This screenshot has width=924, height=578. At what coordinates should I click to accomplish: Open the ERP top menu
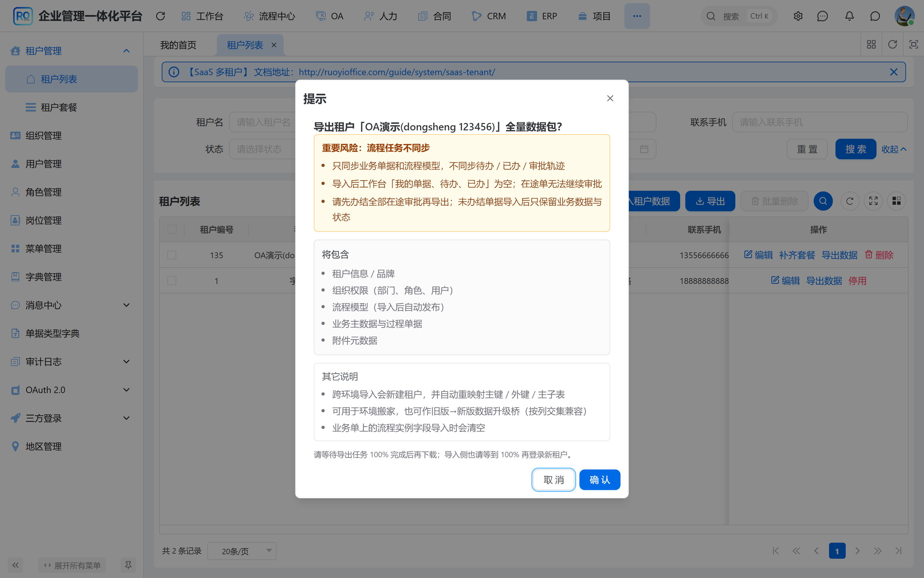click(542, 16)
